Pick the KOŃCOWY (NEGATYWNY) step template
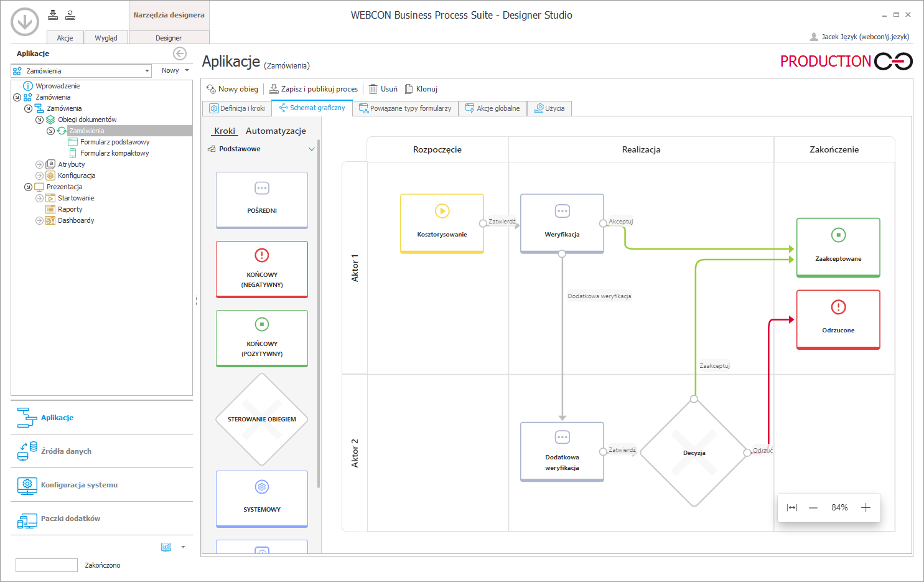 [262, 270]
